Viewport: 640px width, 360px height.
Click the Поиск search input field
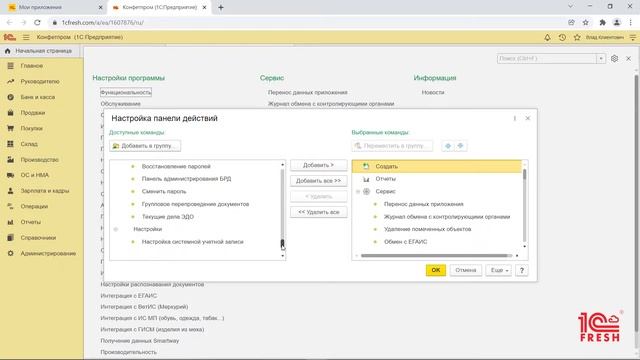tap(547, 58)
